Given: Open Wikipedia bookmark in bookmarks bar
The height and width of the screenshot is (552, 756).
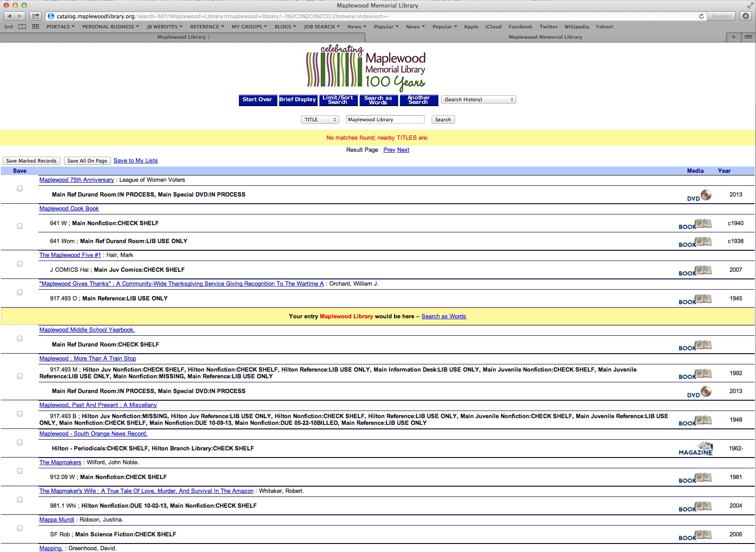Looking at the screenshot, I should coord(577,27).
